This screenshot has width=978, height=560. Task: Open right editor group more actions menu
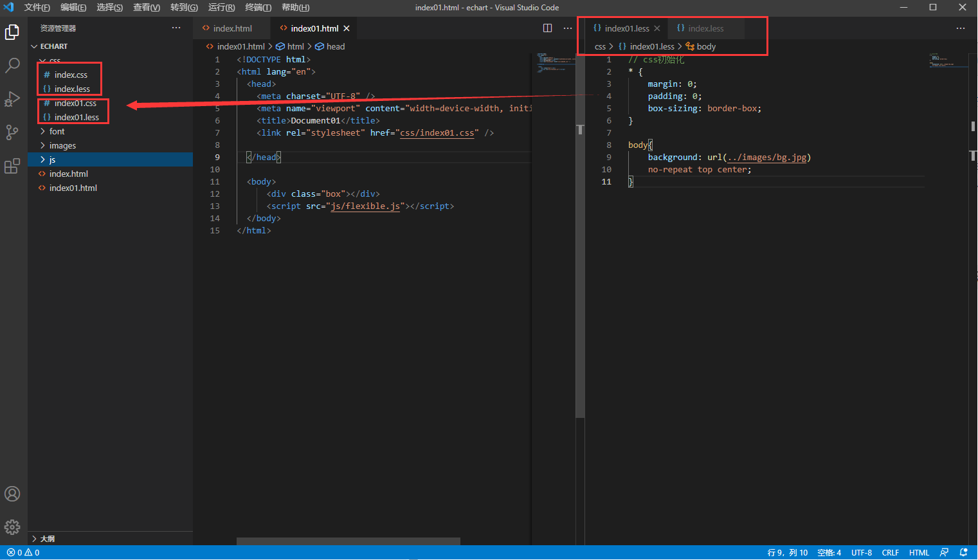pos(961,28)
